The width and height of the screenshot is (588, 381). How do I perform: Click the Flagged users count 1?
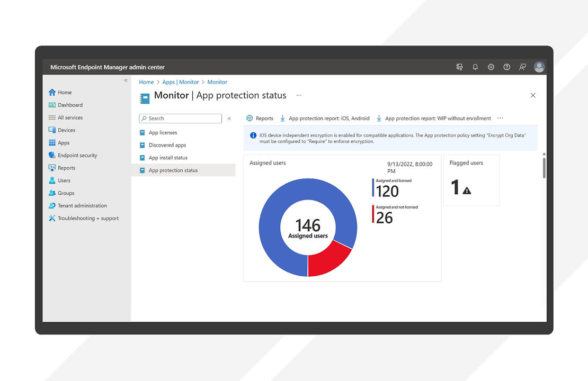click(x=455, y=187)
